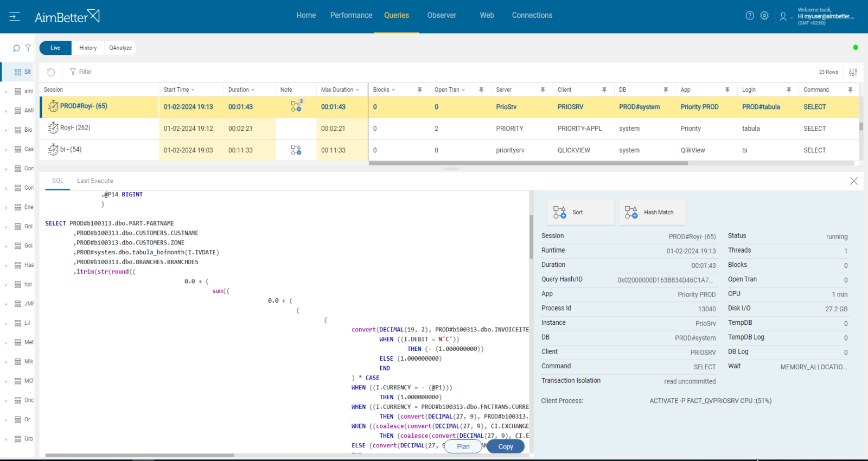The image size is (868, 461).
Task: Pin the Client column
Action: [604, 90]
